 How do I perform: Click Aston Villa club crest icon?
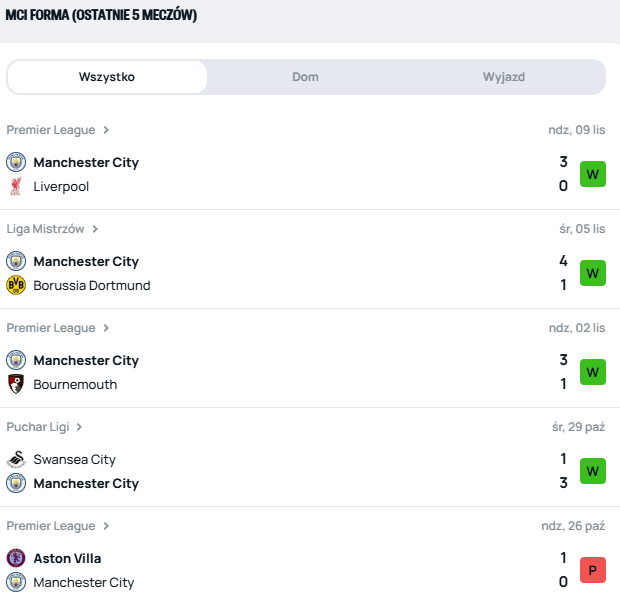point(16,559)
